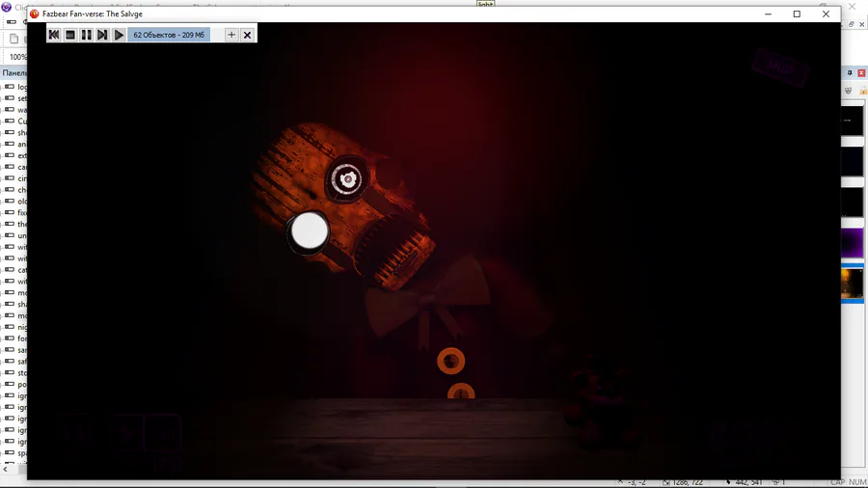The image size is (868, 488).
Task: Select the purple frame thumbnail
Action: click(x=853, y=243)
